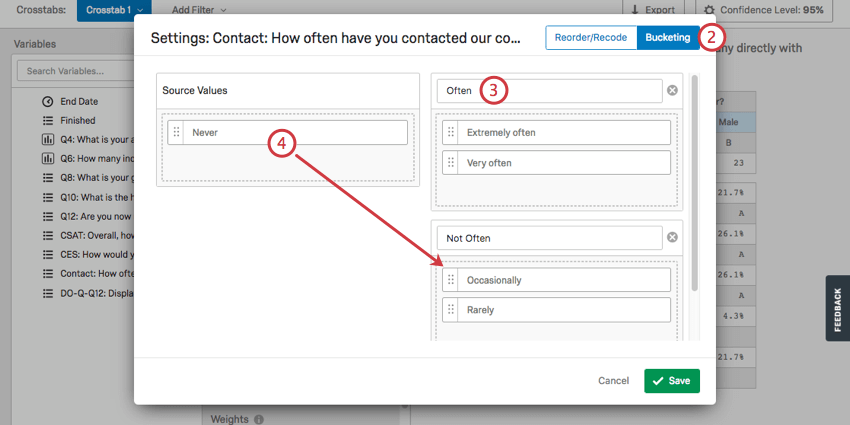Edit the Not Often bucket name field
The height and width of the screenshot is (425, 850).
point(550,238)
